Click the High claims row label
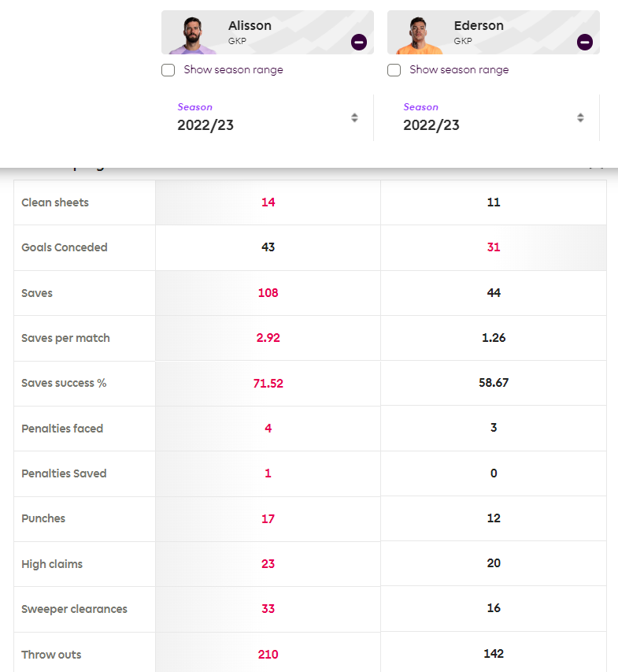618x672 pixels. 52,563
